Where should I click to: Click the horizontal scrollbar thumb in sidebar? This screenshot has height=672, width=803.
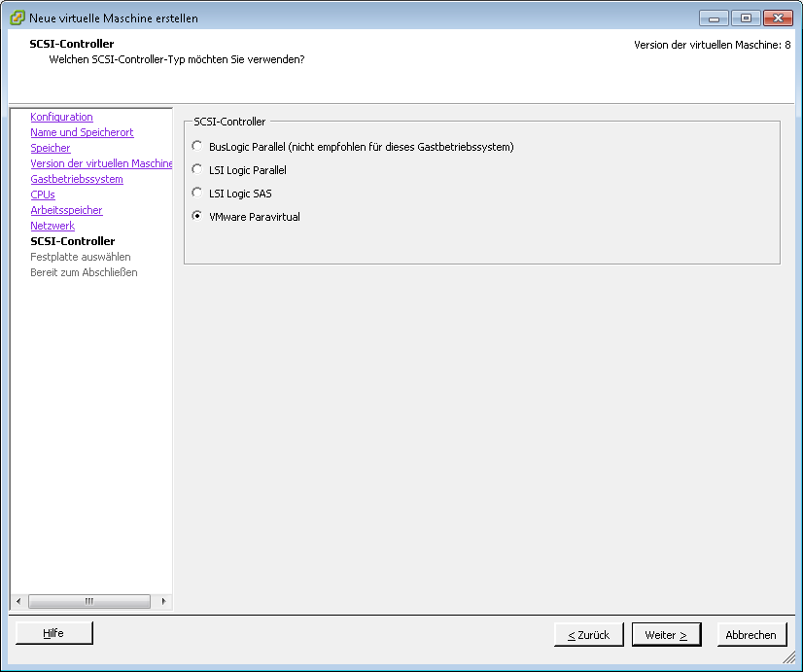tap(89, 602)
